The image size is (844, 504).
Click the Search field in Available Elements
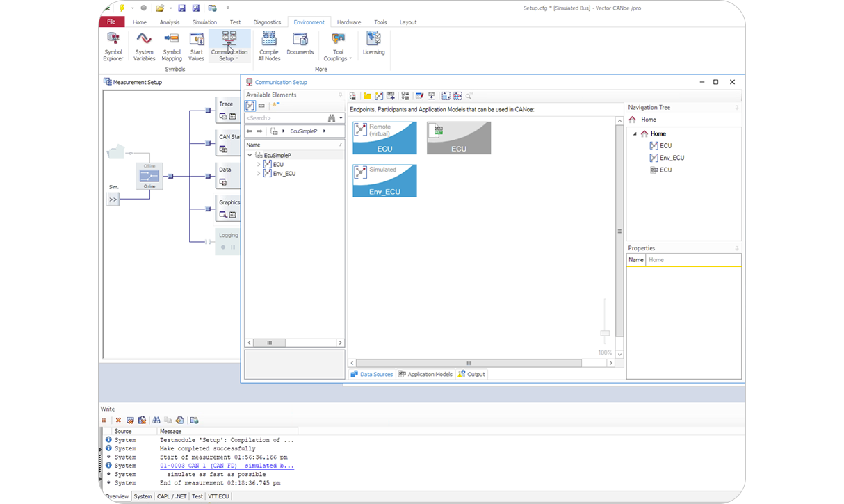[285, 118]
